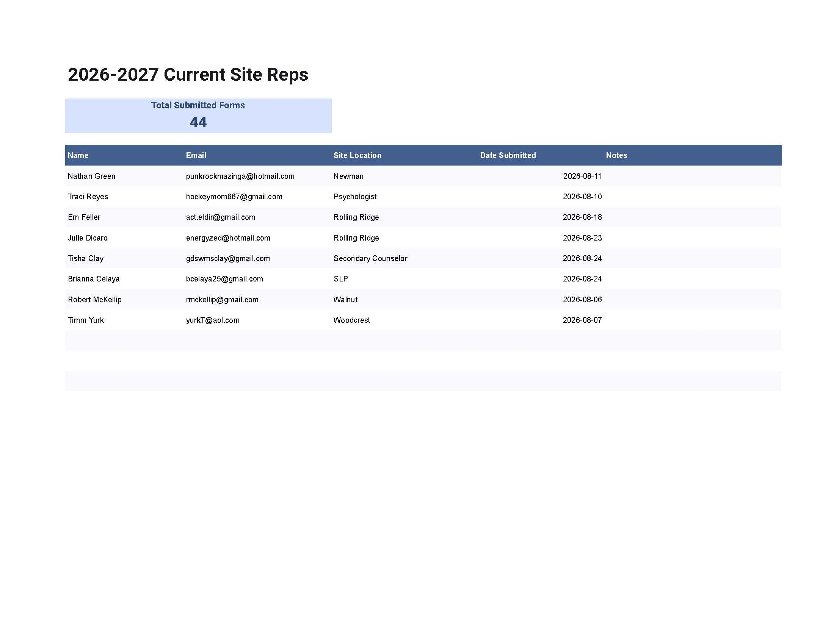Select email gdswmsclay@gmail.com
The width and height of the screenshot is (834, 644).
[228, 258]
